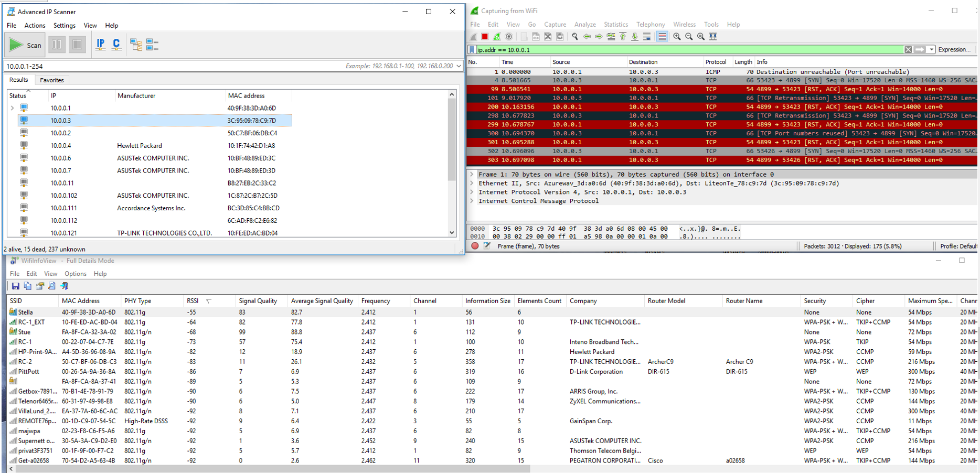This screenshot has height=473, width=980.
Task: Expand the Internet Protocol Version 4 row
Action: coord(472,192)
